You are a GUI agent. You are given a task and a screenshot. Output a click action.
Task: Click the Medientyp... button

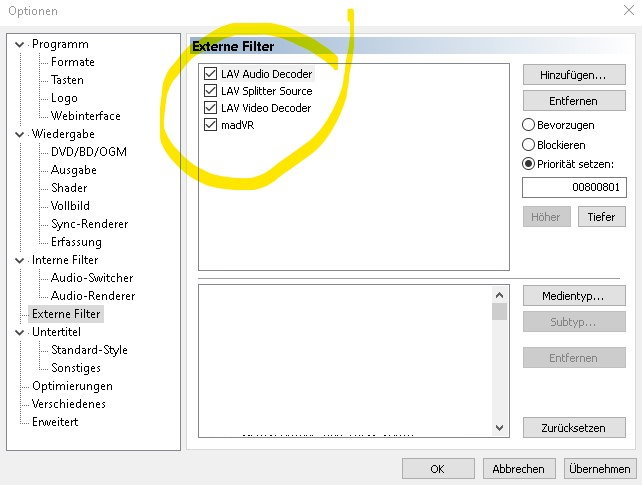[x=574, y=296]
